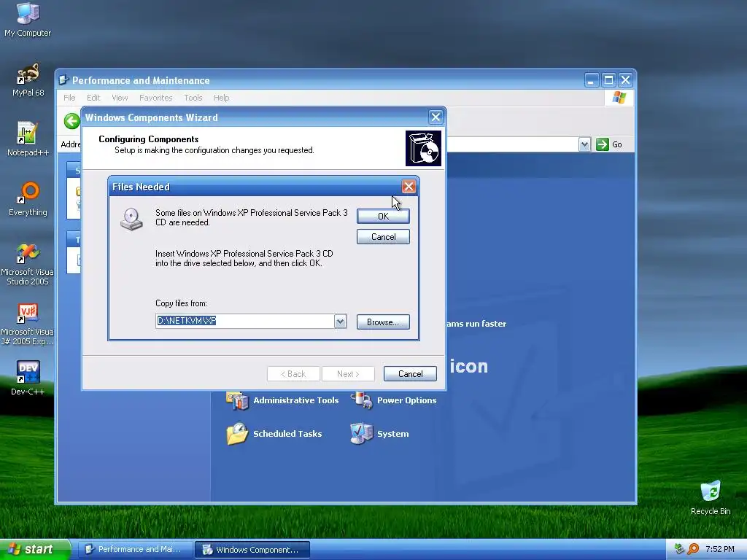Click the CD drive icon in Files Needed

[x=131, y=219]
